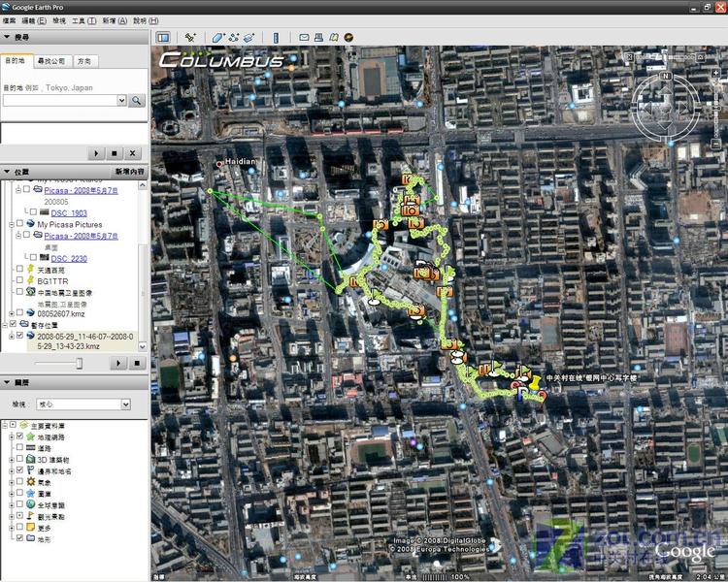Image resolution: width=728 pixels, height=582 pixels.
Task: Click the magnifier search button
Action: click(137, 100)
